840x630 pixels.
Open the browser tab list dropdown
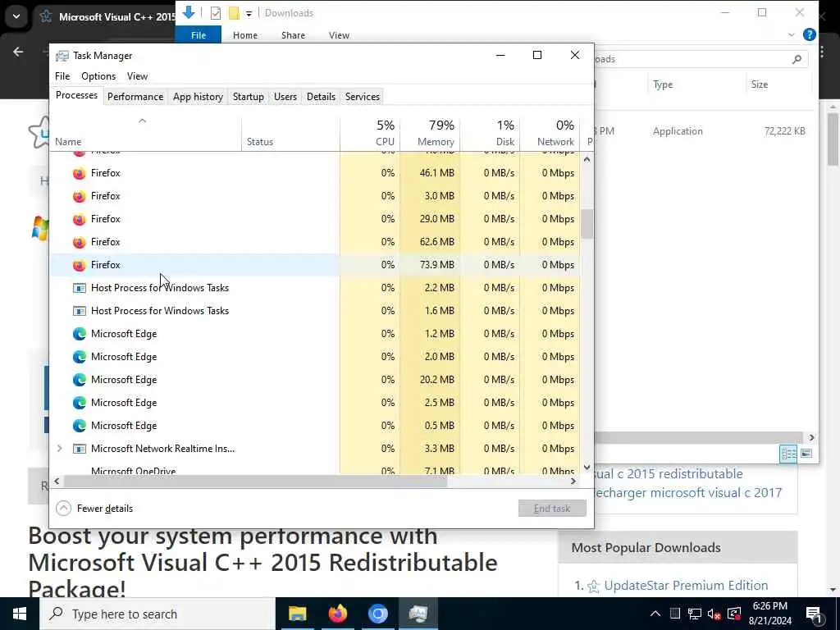[16, 16]
